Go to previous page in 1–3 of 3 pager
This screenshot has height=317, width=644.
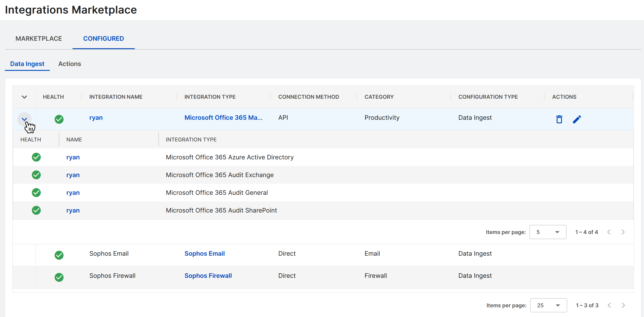pyautogui.click(x=609, y=305)
